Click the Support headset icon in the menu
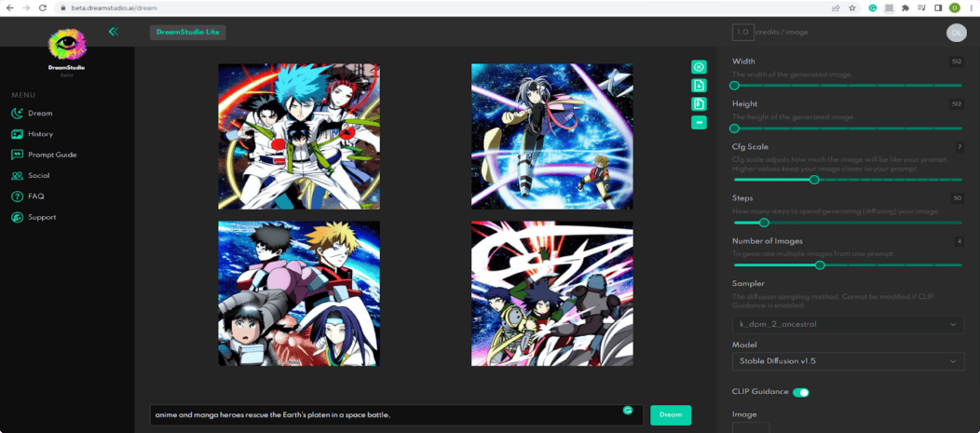 coord(17,217)
